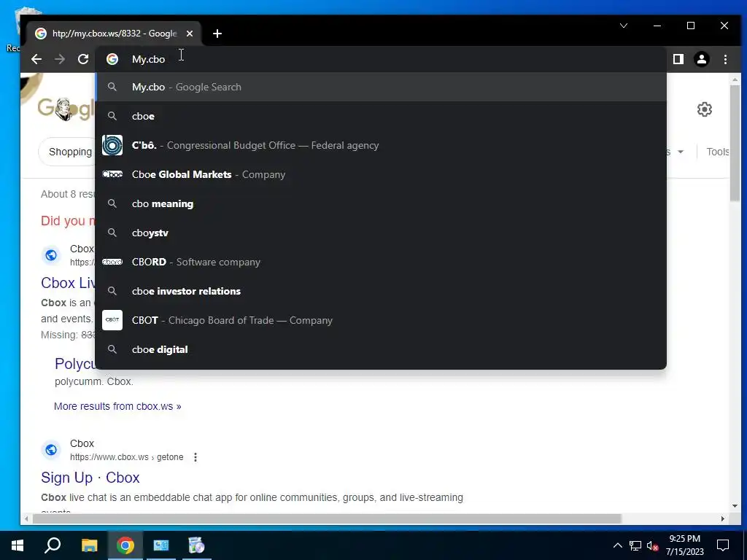Click the horizontal scrollbar right arrow

click(x=723, y=518)
